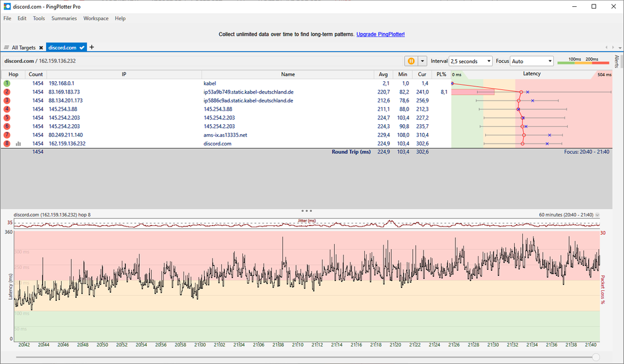Open the Alerts side panel
The height and width of the screenshot is (364, 624).
617,62
